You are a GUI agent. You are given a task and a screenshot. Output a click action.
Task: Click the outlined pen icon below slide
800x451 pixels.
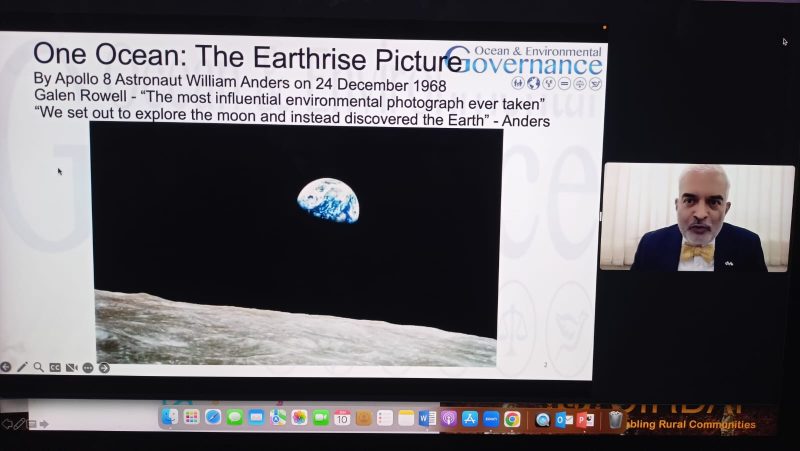click(x=19, y=423)
